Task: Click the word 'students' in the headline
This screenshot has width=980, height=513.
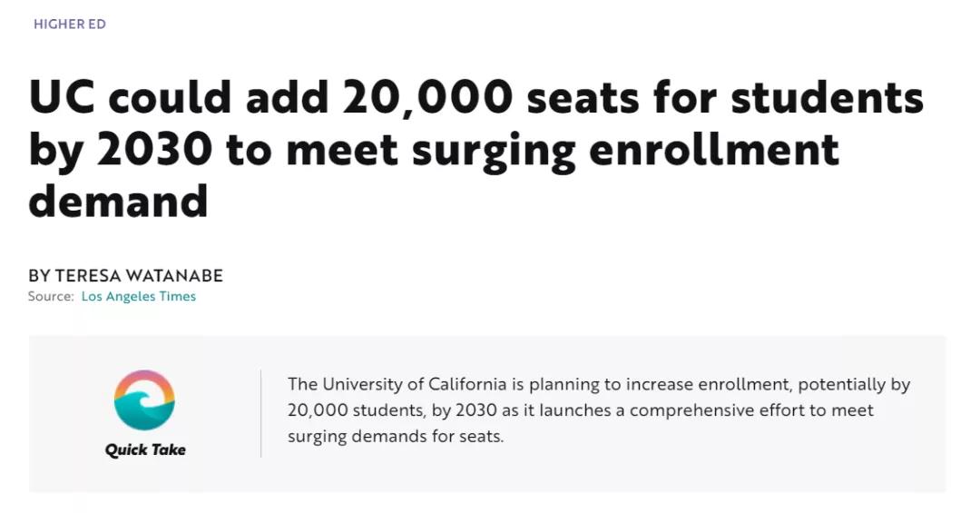Action: [827, 98]
